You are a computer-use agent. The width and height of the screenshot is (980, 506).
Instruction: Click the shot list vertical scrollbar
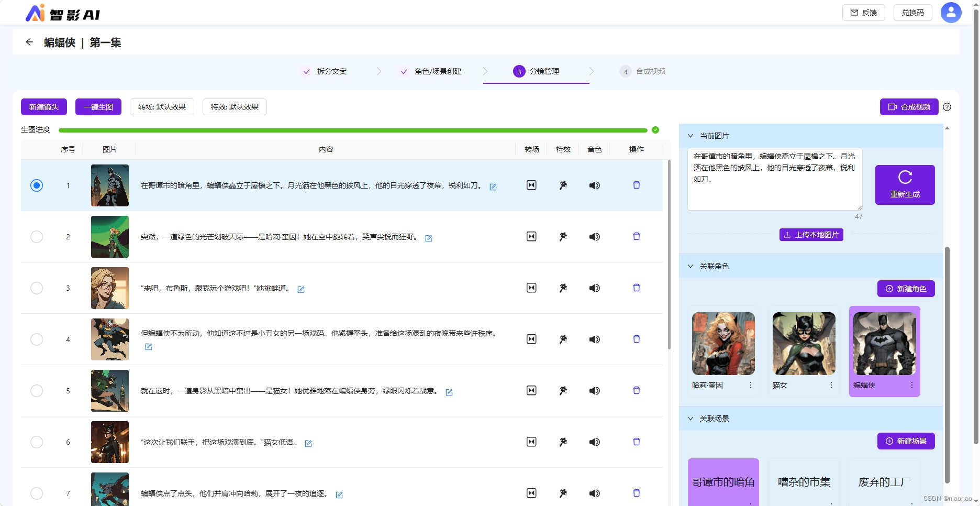tap(669, 255)
